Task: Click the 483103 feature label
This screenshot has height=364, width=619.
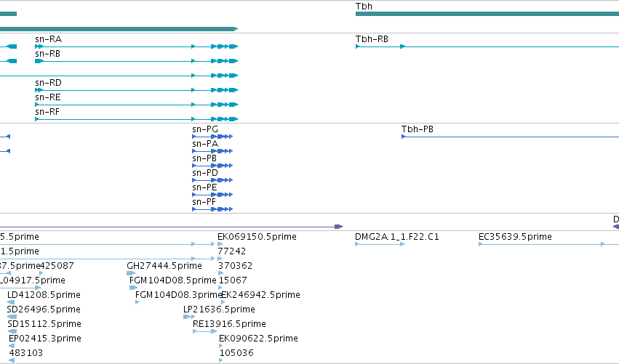Action: (x=25, y=353)
